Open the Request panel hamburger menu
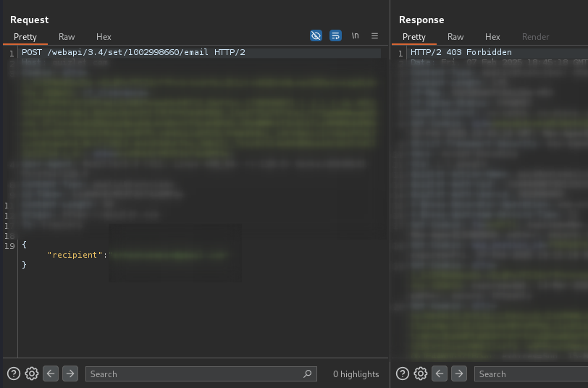 point(374,35)
